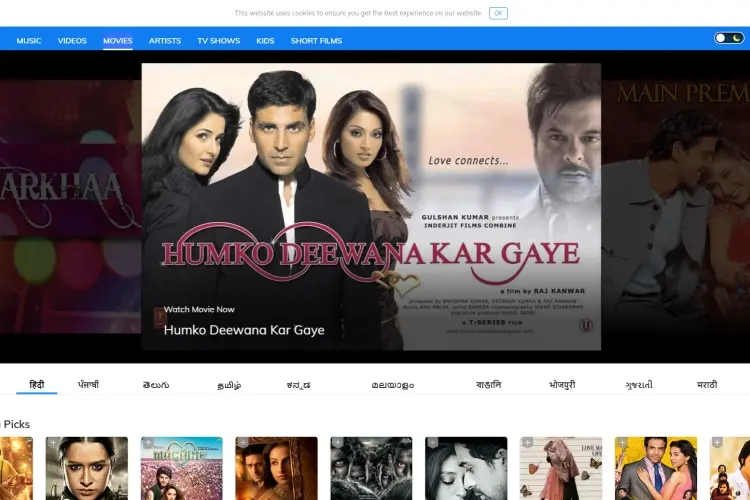Screen dimensions: 750x500
Task: Open the ornate-frame couple movie poster
Action: point(276,468)
